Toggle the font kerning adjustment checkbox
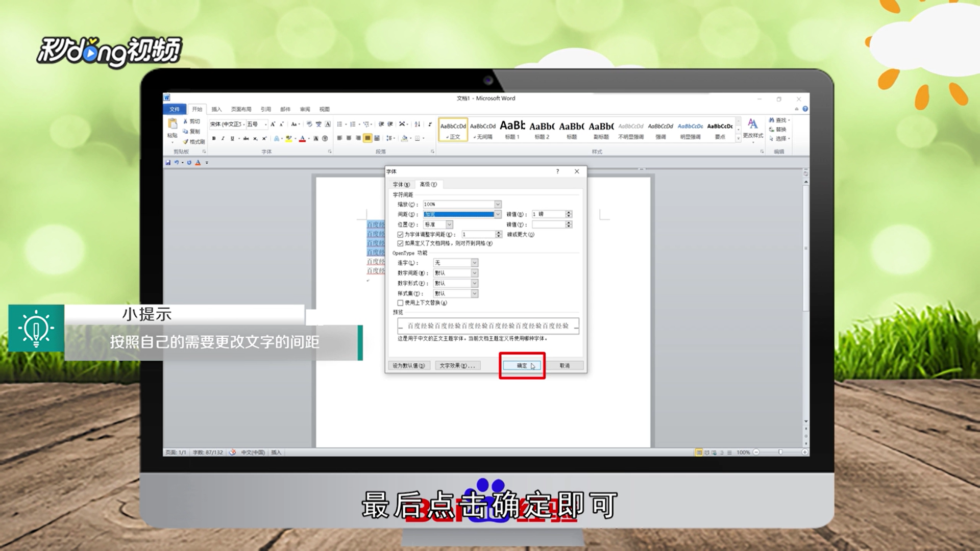Image resolution: width=980 pixels, height=551 pixels. click(x=400, y=234)
